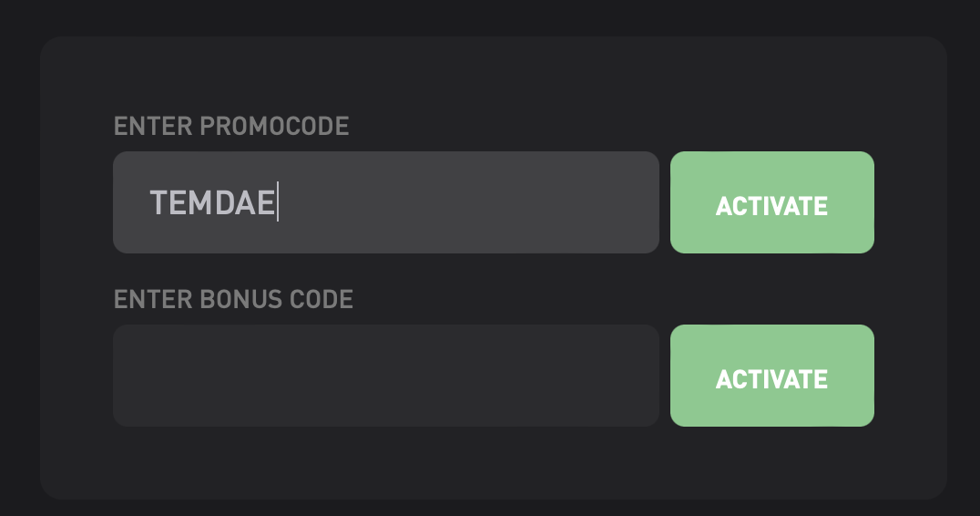Click the TEMDAE text in the promocode field

[212, 202]
